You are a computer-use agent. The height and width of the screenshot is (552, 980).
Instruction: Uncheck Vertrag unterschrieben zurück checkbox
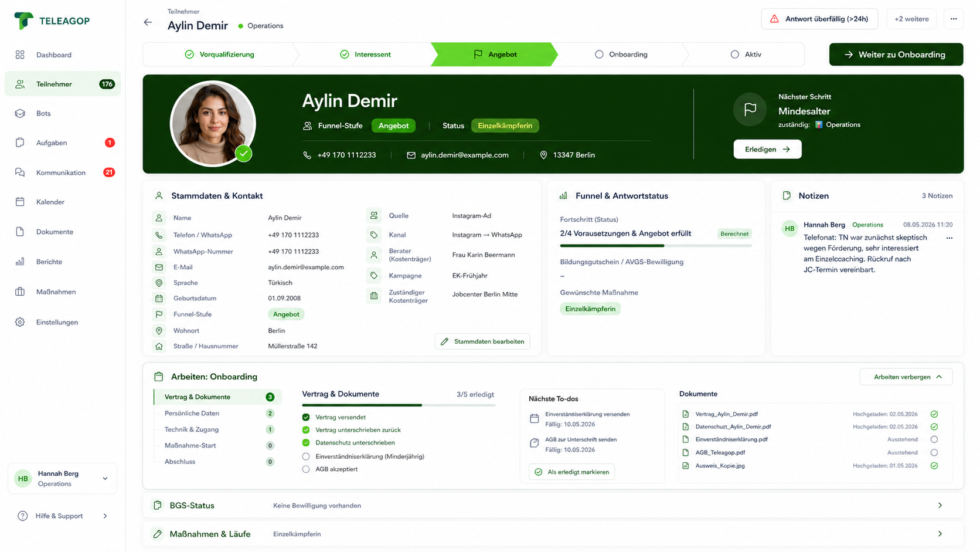(x=306, y=430)
